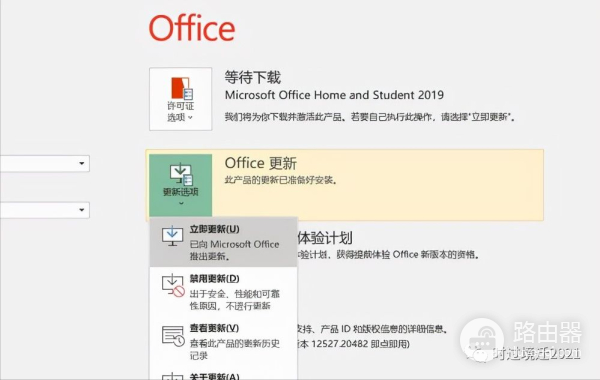Screen dimensions: 600x380
Task: Click version text 12527.20482
Action: click(338, 344)
